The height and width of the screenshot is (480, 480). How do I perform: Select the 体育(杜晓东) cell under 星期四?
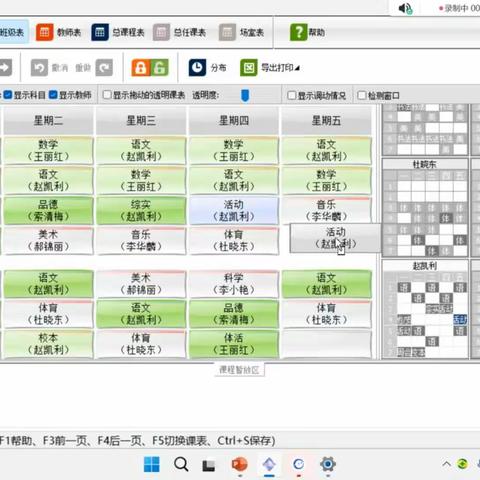(234, 241)
